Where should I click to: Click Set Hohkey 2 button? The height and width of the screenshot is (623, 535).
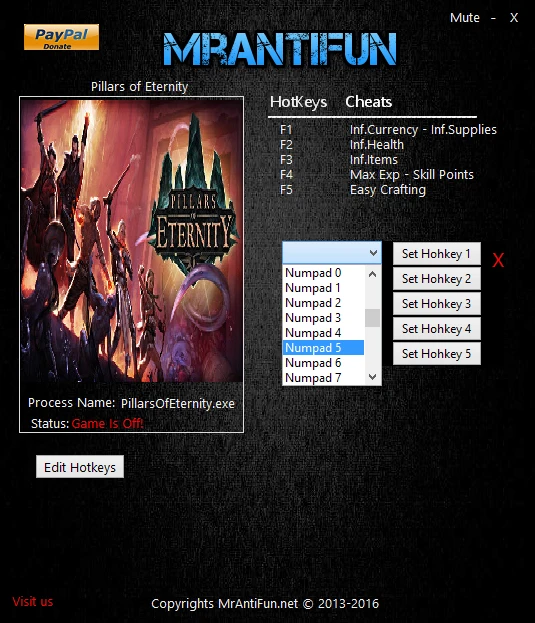tap(436, 279)
